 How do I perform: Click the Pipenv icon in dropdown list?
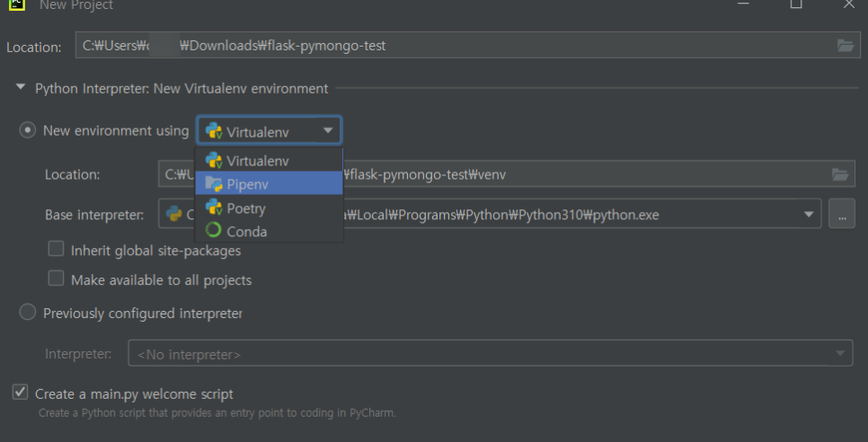pos(214,183)
